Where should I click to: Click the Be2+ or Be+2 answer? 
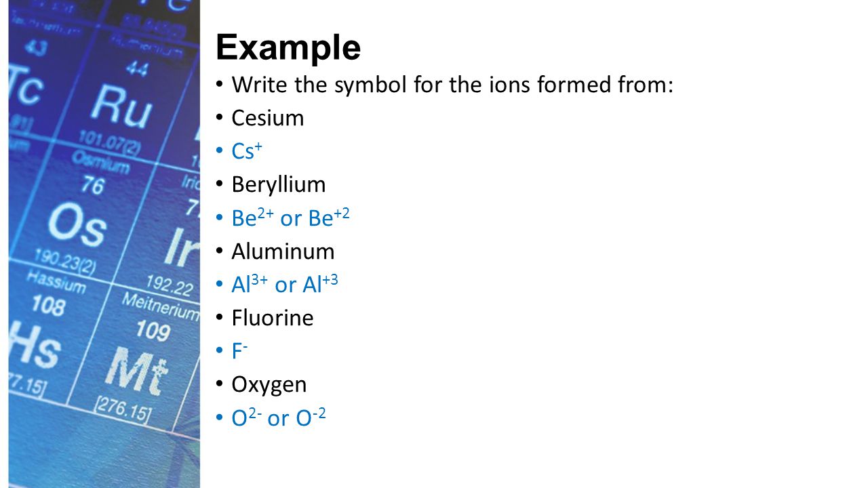coord(290,218)
